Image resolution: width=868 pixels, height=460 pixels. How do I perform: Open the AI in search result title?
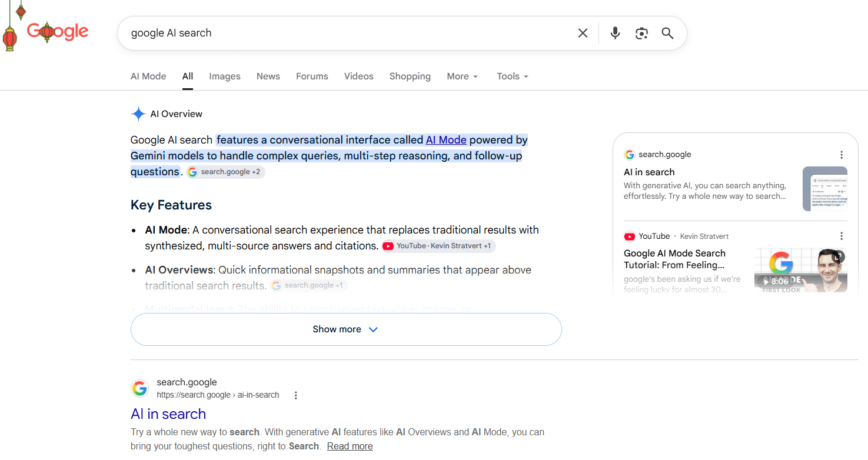(x=168, y=414)
